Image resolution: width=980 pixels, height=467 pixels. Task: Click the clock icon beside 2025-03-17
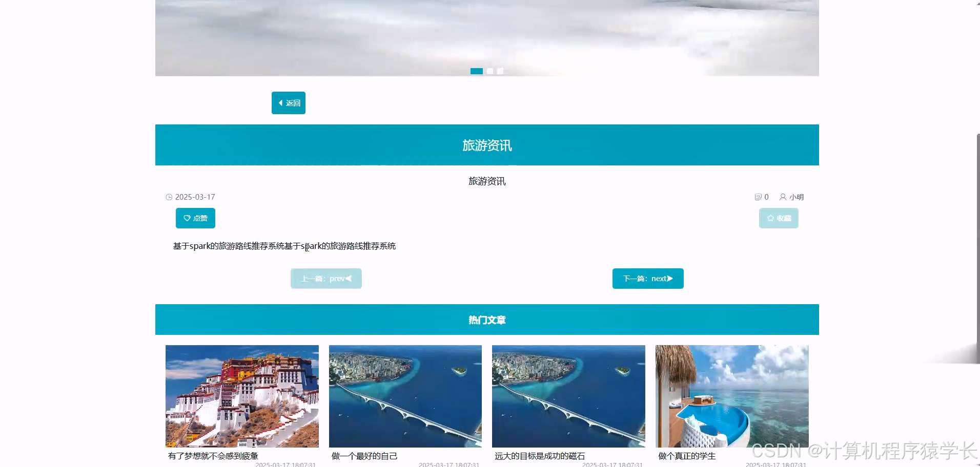169,197
